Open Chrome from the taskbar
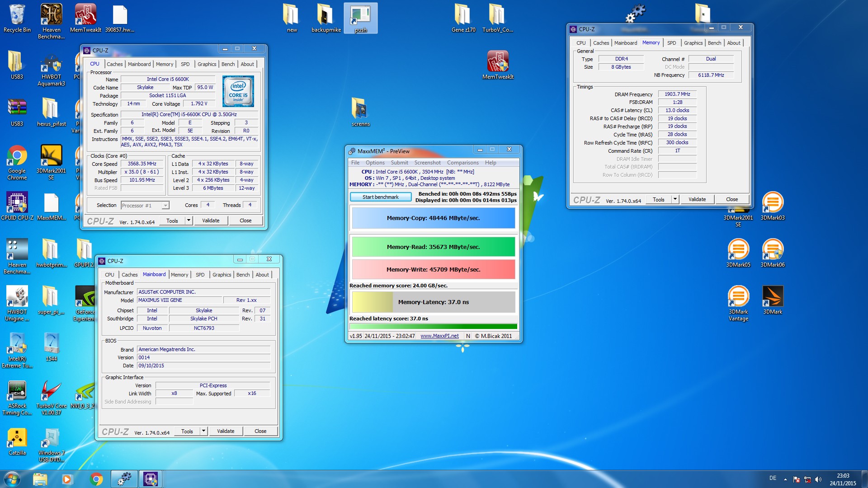 click(96, 479)
